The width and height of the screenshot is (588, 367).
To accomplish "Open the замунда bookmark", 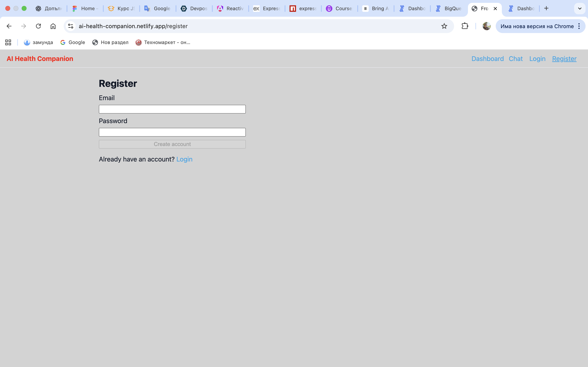I will [x=38, y=42].
